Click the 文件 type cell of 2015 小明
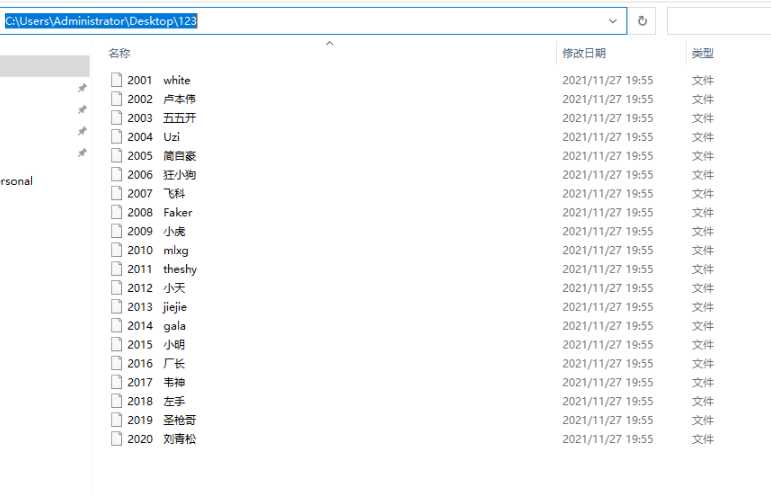771x495 pixels. click(x=703, y=344)
